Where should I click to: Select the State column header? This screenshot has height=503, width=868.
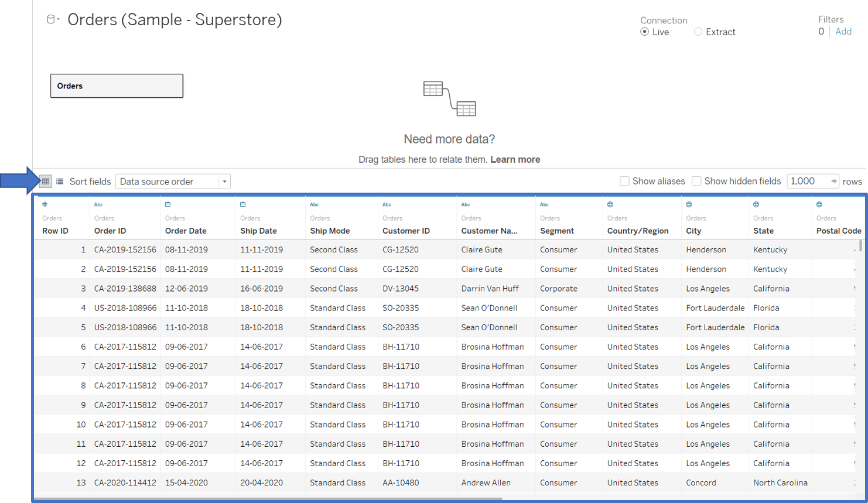[763, 231]
